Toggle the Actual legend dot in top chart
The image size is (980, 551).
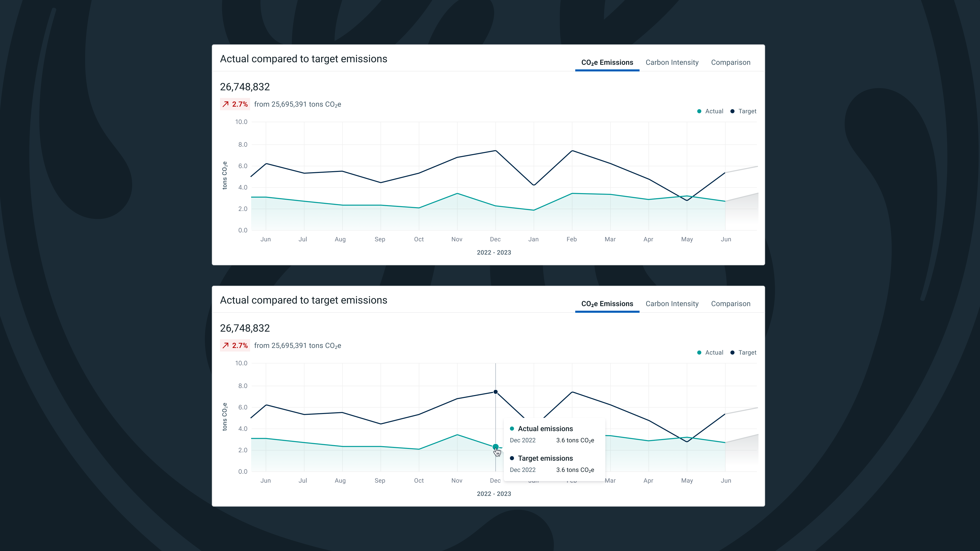[x=699, y=111]
